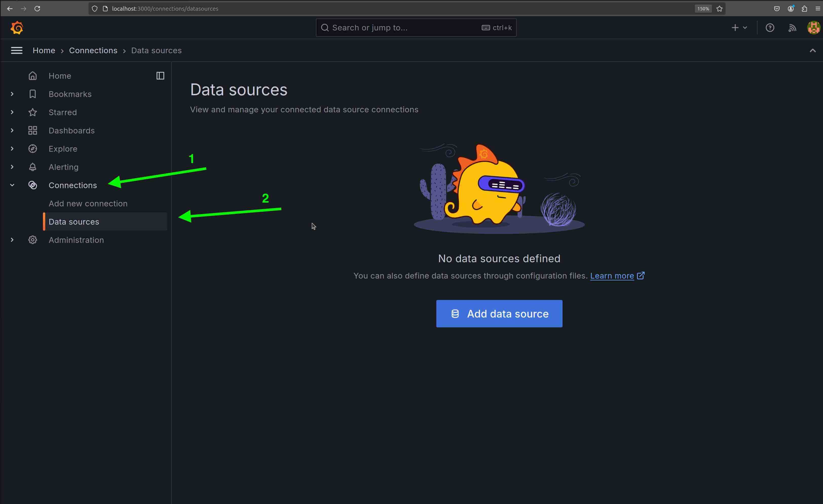The height and width of the screenshot is (504, 823).
Task: Select Add new connection in the sidebar
Action: click(88, 203)
